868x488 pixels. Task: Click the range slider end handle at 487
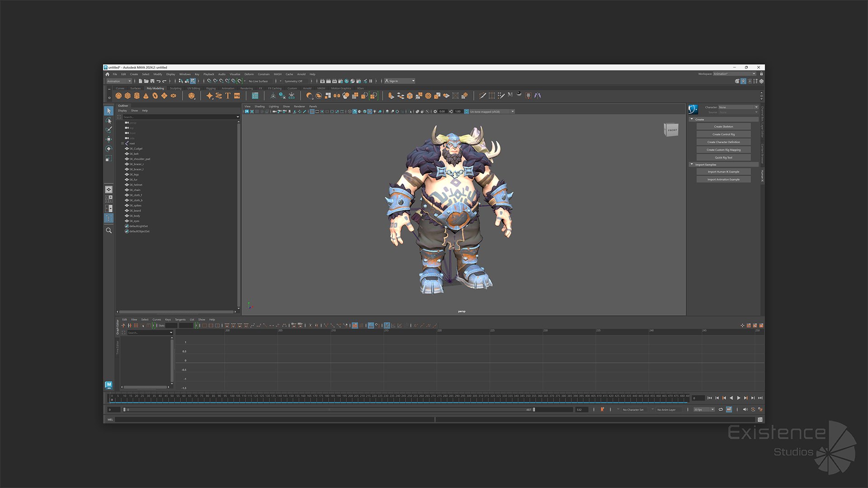[x=534, y=410]
